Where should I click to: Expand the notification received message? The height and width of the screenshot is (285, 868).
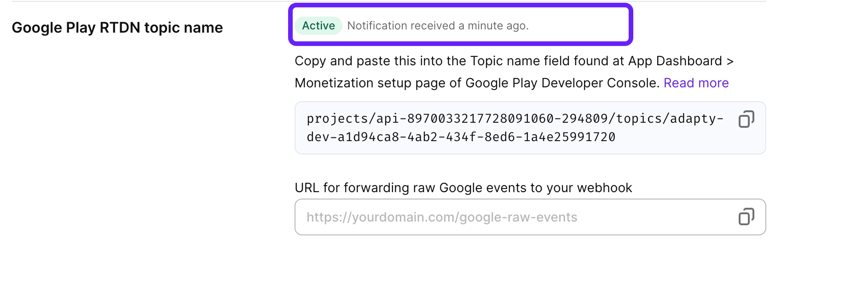439,26
